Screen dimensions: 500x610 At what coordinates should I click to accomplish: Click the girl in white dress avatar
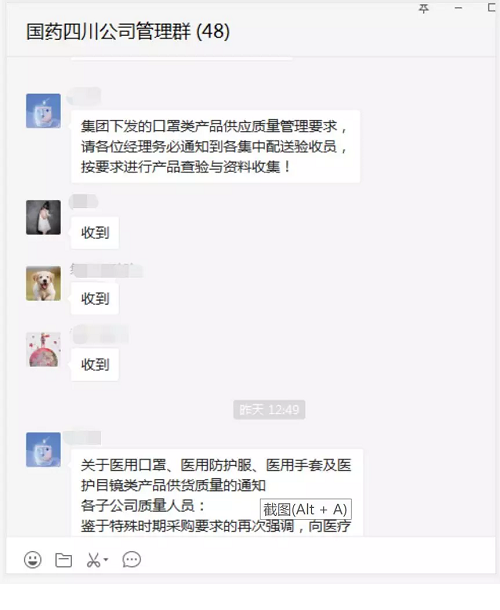click(x=43, y=217)
